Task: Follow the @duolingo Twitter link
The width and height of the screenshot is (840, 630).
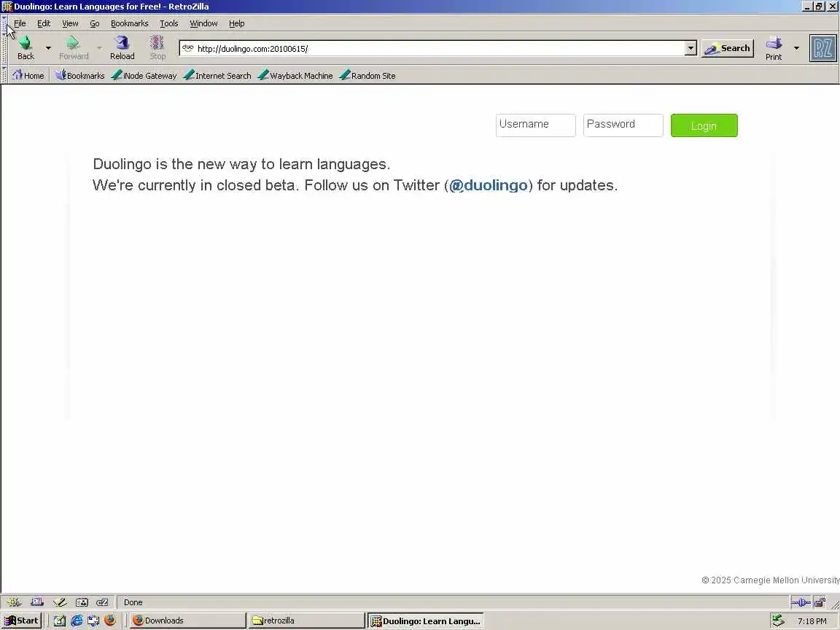Action: point(488,185)
